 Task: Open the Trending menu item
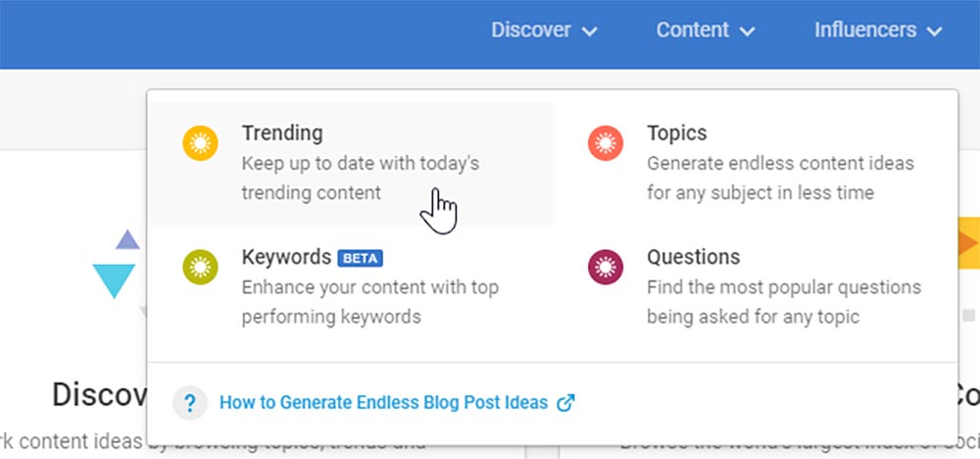coord(282,133)
